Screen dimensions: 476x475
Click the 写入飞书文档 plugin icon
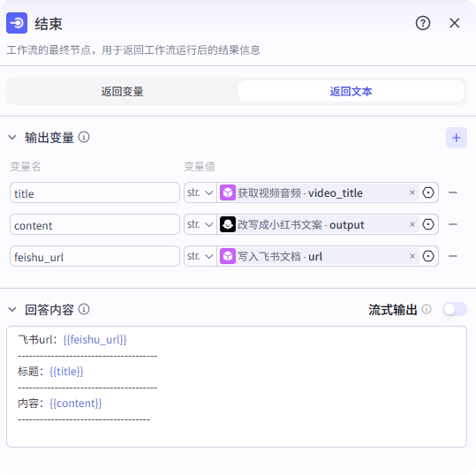click(228, 256)
